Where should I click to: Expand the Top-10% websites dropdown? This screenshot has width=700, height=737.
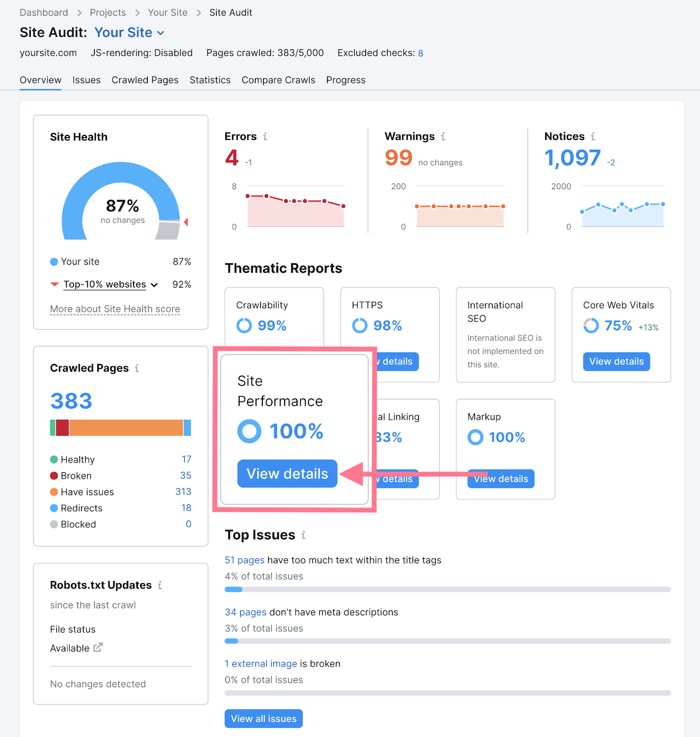click(x=111, y=285)
